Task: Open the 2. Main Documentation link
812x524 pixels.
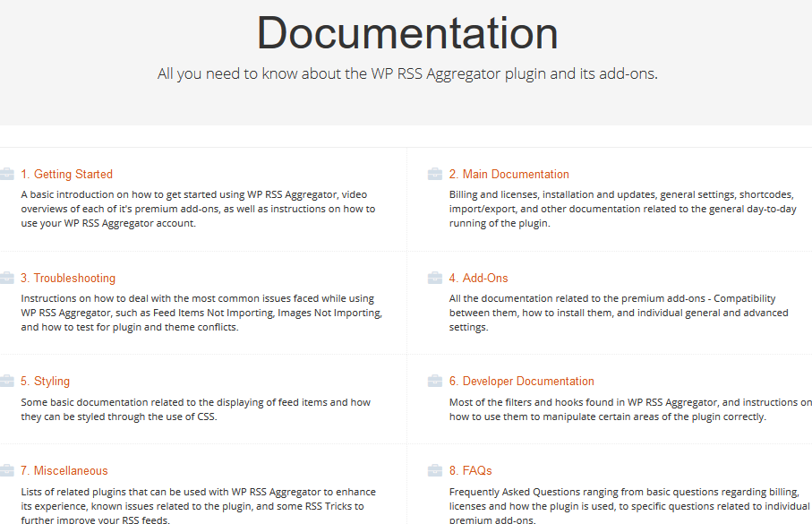Action: coord(509,174)
